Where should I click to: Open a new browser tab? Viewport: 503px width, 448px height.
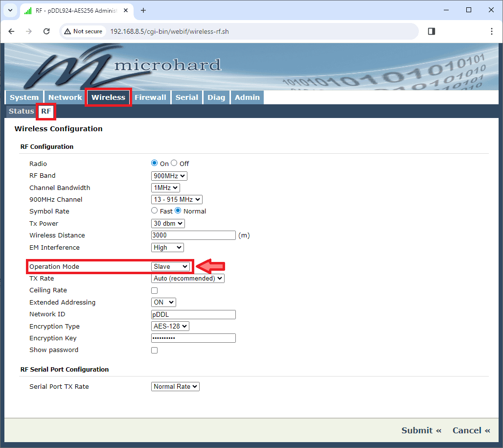pyautogui.click(x=143, y=10)
